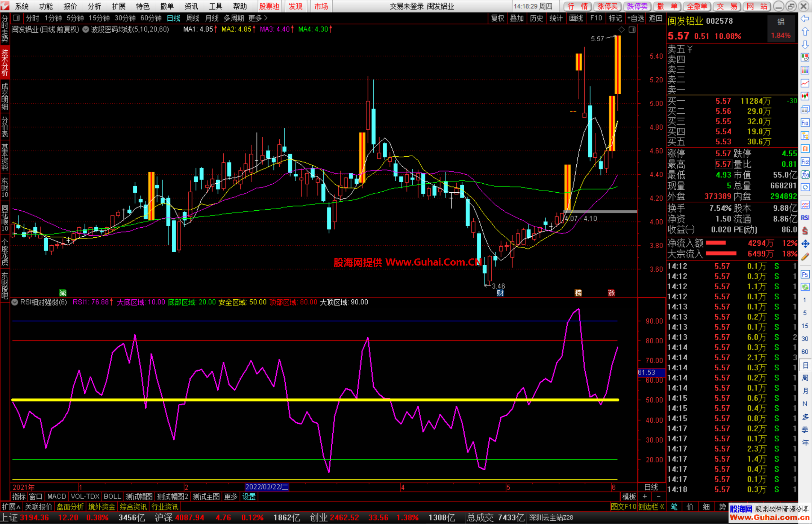Click the 涨停买 button
The height and width of the screenshot is (524, 812).
[x=607, y=6]
